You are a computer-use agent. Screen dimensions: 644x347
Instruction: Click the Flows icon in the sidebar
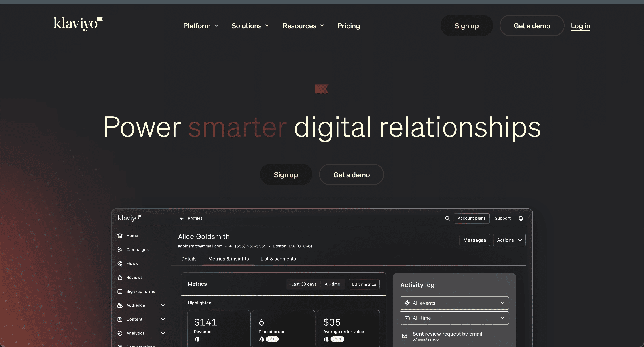pos(120,263)
